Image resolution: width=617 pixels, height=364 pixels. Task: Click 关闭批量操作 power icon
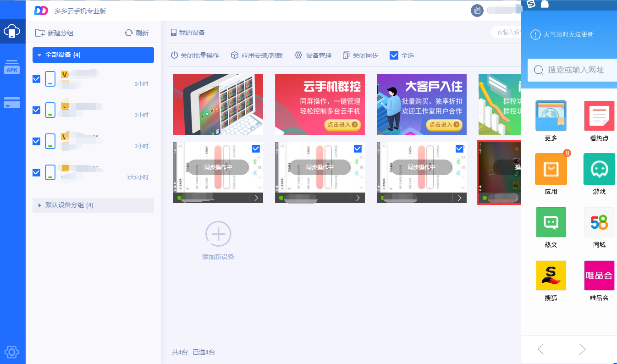174,55
